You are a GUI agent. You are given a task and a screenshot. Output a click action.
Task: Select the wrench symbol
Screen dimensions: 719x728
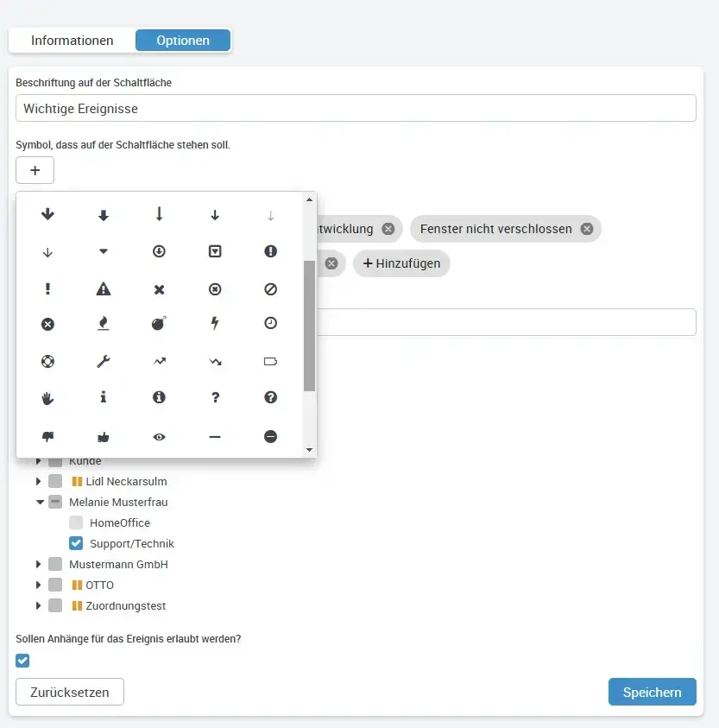pos(104,361)
